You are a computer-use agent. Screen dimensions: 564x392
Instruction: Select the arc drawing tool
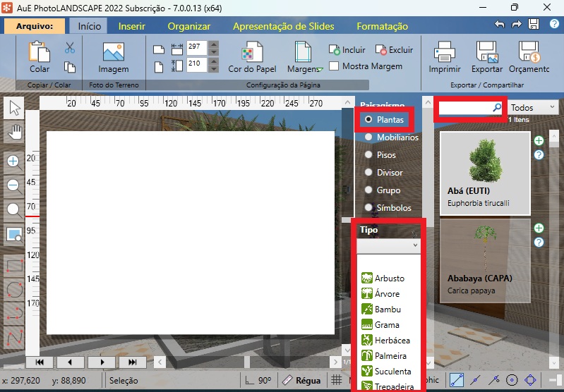14,313
